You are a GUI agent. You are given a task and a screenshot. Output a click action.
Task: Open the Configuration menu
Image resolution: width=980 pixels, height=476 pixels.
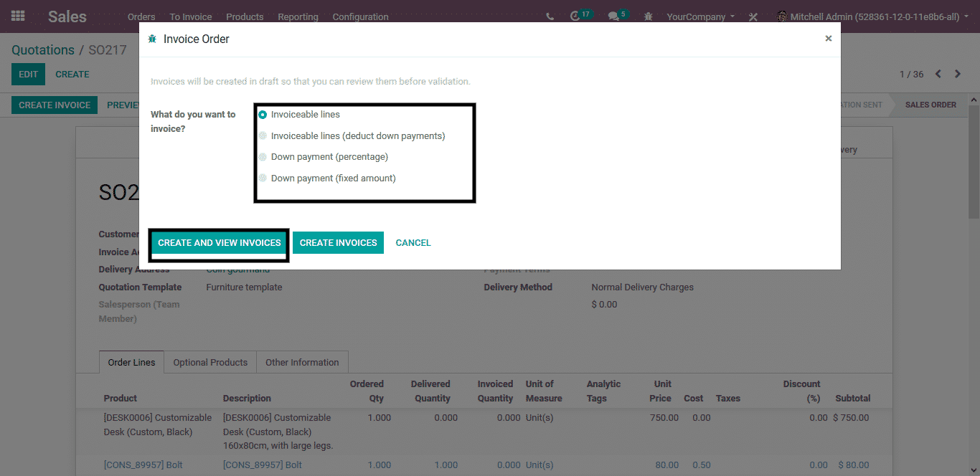pos(360,16)
